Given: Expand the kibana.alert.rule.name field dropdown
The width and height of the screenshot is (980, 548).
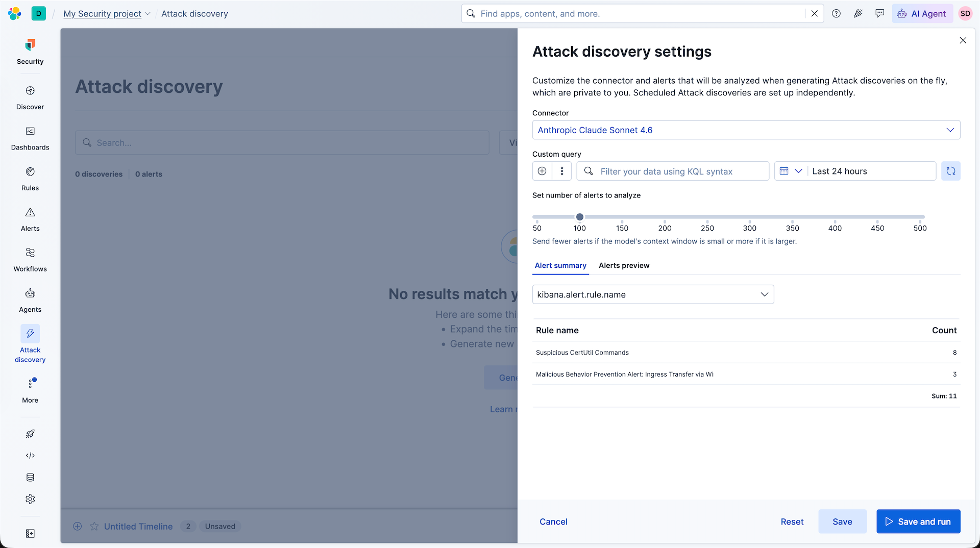Looking at the screenshot, I should point(653,294).
